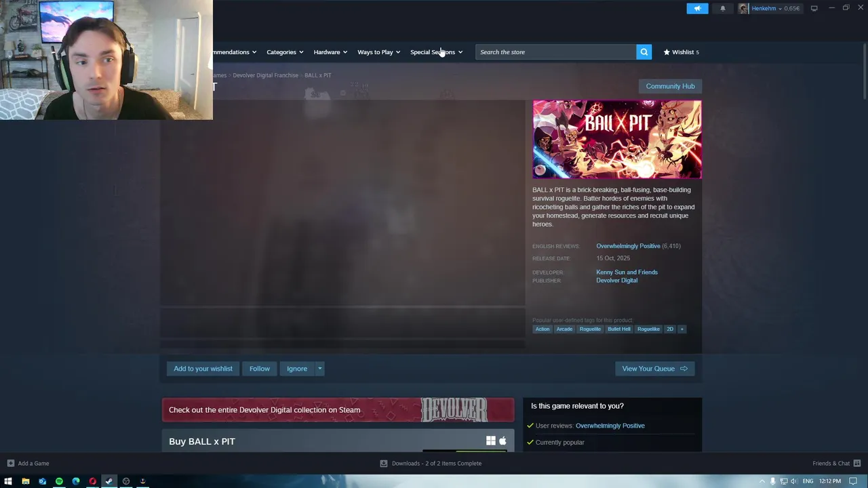868x488 pixels.
Task: Click the wallet balance 0,65€
Action: pyautogui.click(x=791, y=8)
